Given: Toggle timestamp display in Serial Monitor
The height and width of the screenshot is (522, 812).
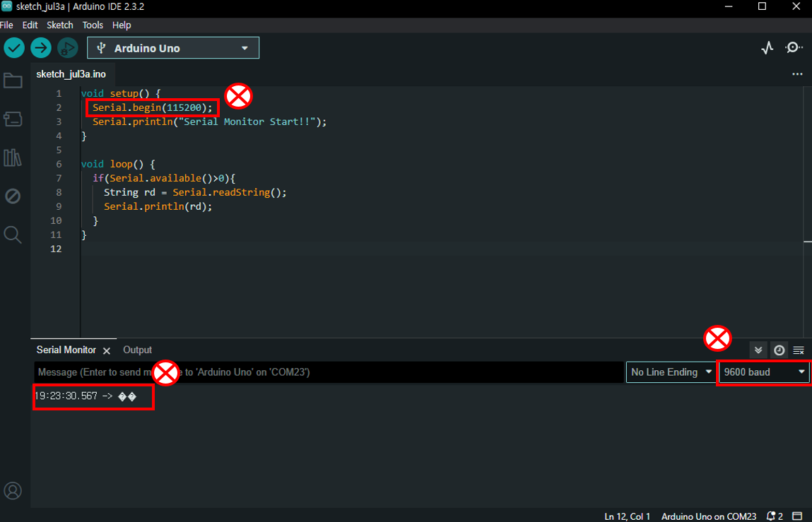Looking at the screenshot, I should pos(779,350).
